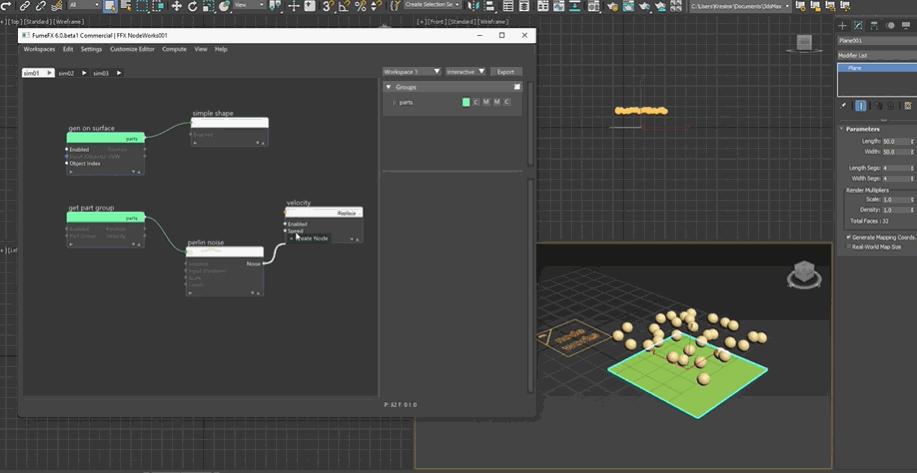Collapse the Groups section
The height and width of the screenshot is (473, 917).
click(x=389, y=88)
